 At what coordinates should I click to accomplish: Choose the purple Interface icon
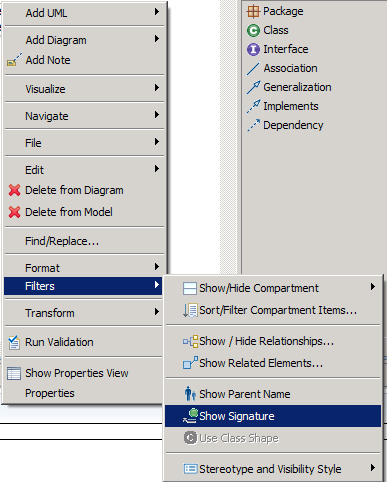click(253, 49)
